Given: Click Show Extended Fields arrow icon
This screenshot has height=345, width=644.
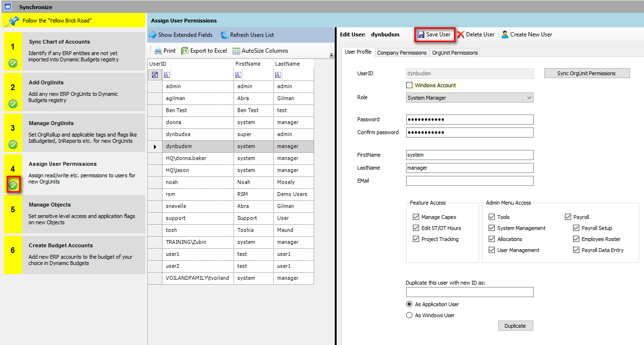Looking at the screenshot, I should [152, 35].
